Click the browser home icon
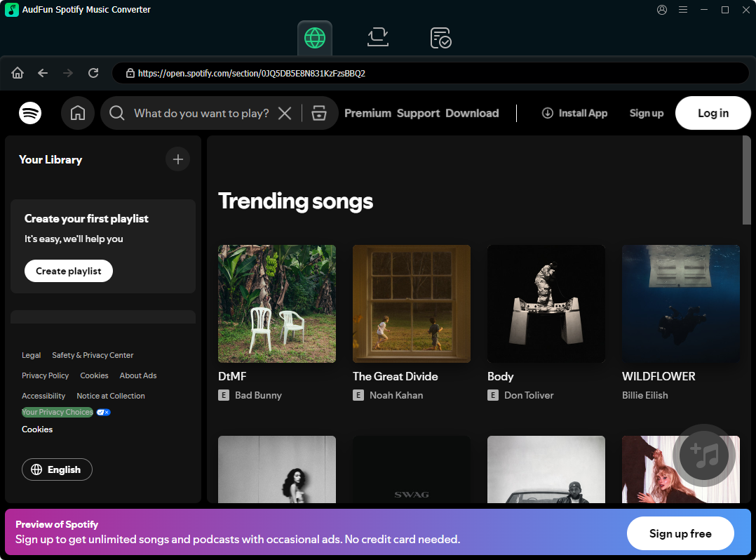The height and width of the screenshot is (560, 756). (x=18, y=73)
